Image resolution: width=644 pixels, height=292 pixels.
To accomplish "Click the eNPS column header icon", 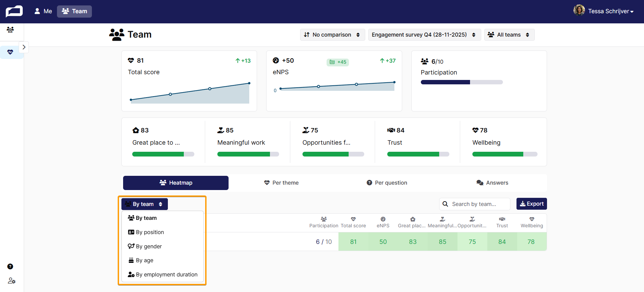I will click(x=383, y=219).
